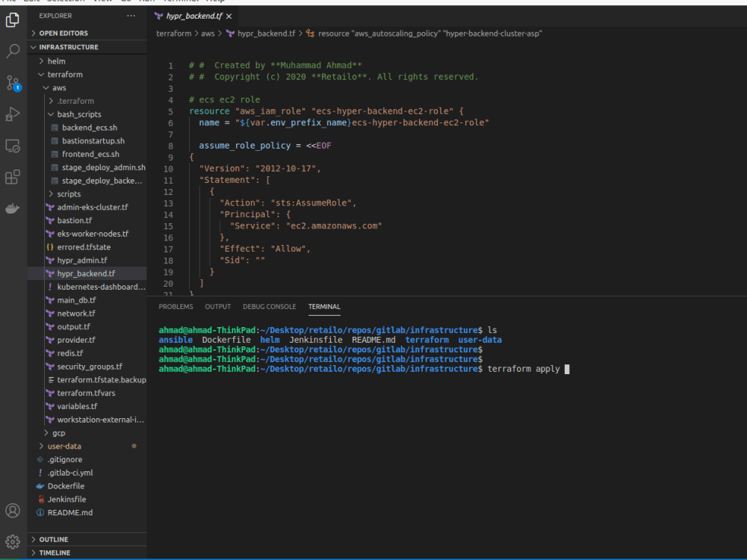Image resolution: width=747 pixels, height=560 pixels.
Task: Switch to the PROBLEMS panel
Action: tap(176, 306)
